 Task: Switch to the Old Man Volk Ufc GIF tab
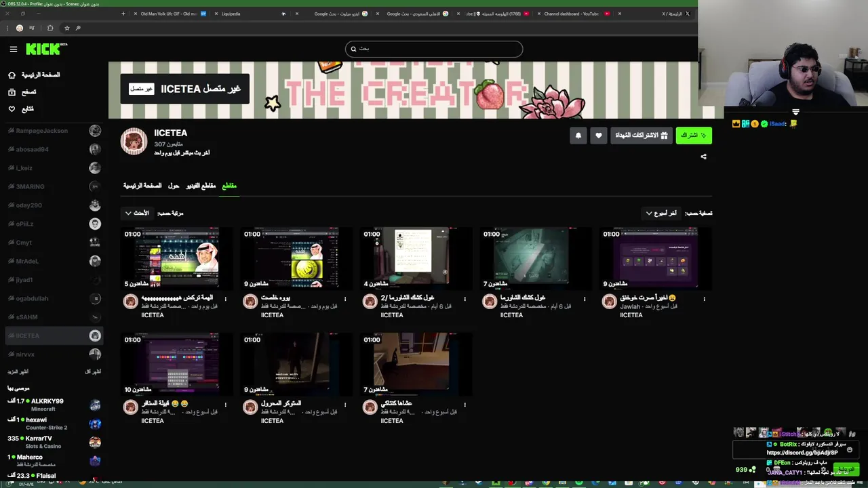(170, 14)
